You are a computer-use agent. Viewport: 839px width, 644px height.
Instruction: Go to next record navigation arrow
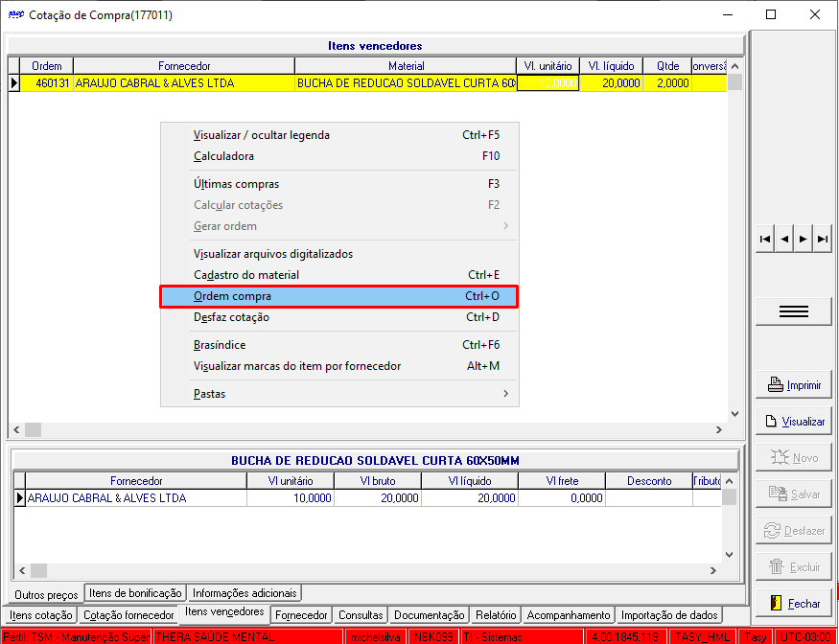pyautogui.click(x=804, y=239)
